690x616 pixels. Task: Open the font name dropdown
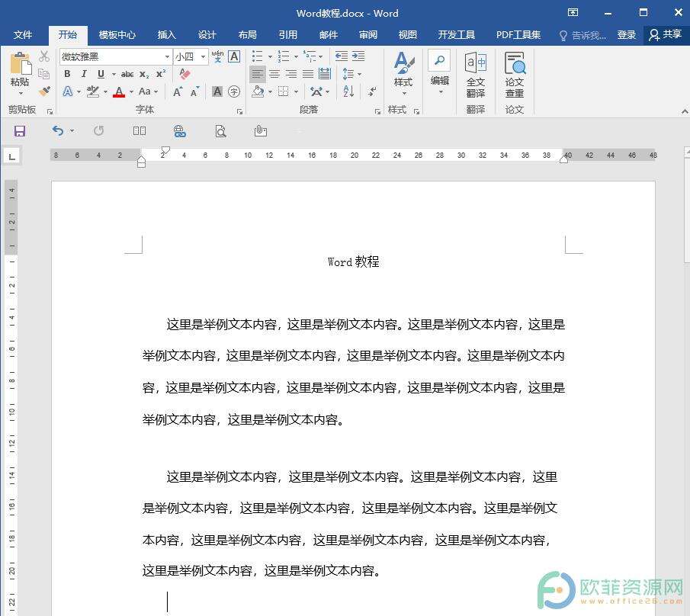[x=167, y=56]
